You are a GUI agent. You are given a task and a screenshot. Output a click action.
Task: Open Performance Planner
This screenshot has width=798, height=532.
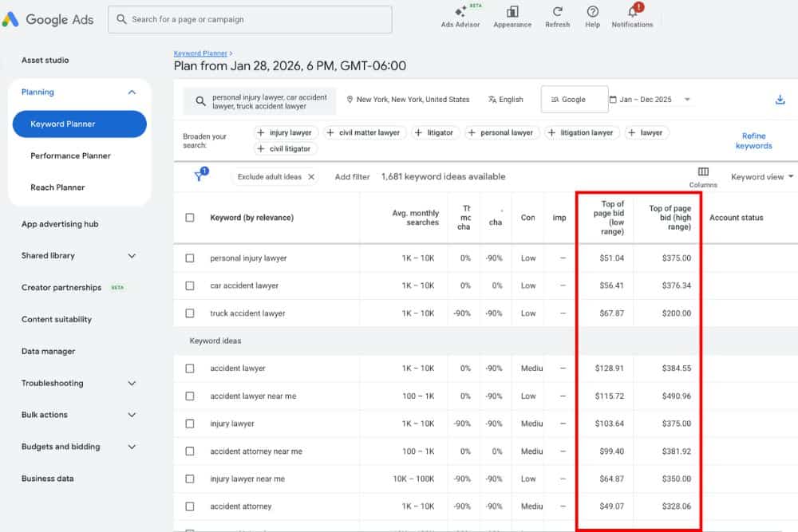point(70,156)
